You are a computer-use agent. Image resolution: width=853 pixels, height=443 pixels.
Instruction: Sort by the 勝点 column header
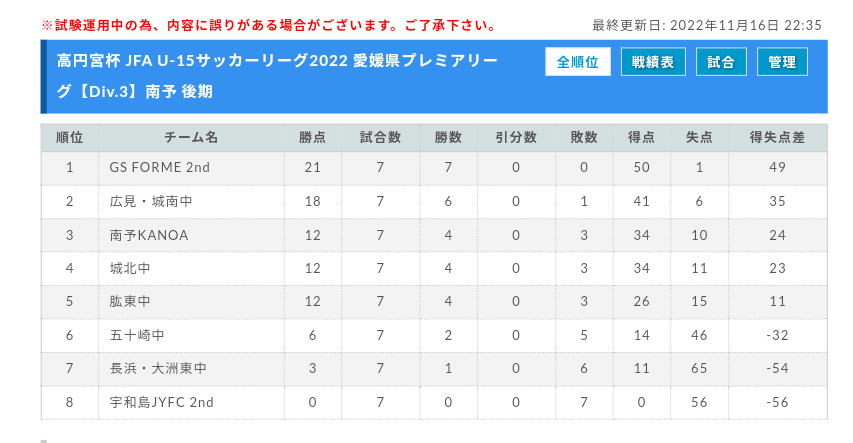pyautogui.click(x=312, y=137)
